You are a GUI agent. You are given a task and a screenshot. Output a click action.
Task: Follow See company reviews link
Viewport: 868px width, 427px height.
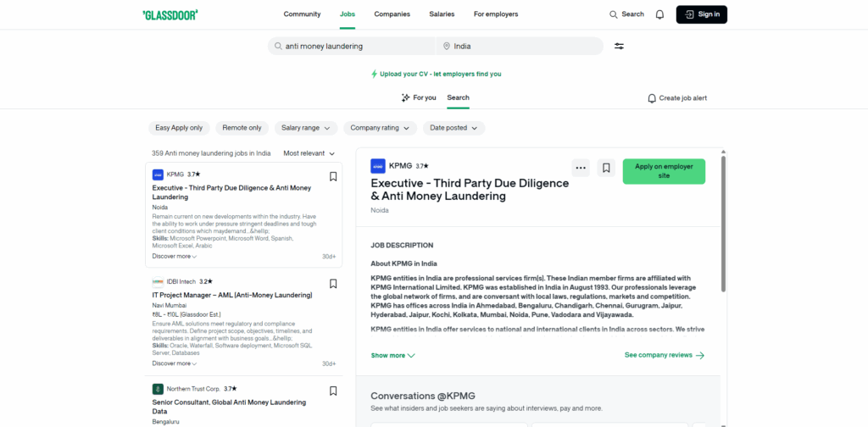click(665, 355)
